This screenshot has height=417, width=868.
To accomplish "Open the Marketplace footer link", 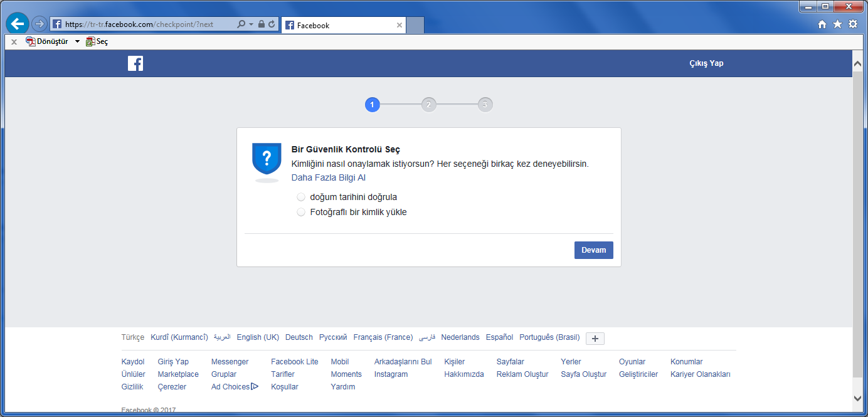I will coord(178,374).
